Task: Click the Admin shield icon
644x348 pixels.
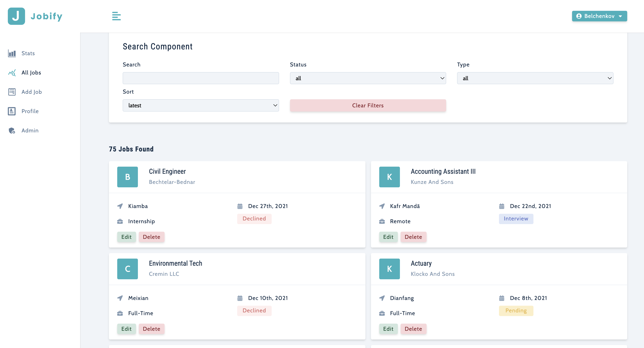Action: (x=12, y=131)
